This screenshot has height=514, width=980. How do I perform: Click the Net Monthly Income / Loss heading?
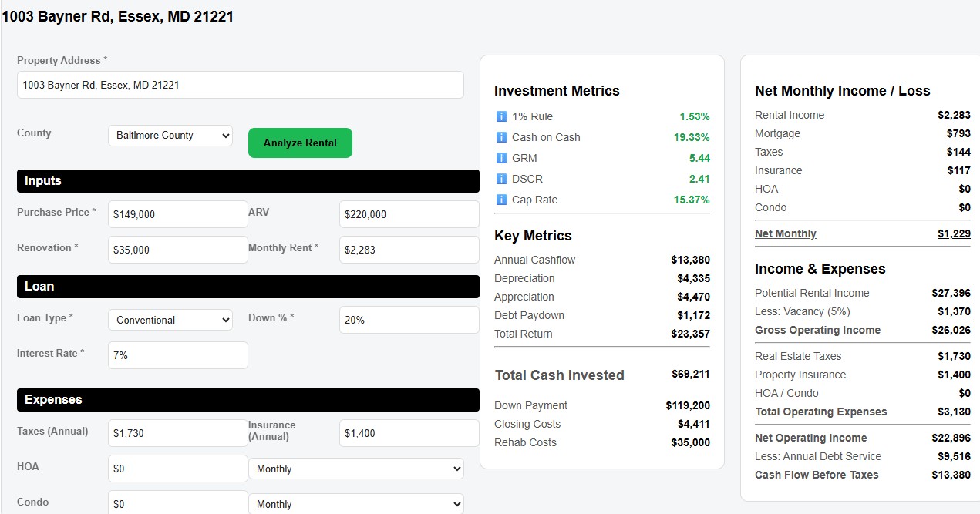pos(843,91)
